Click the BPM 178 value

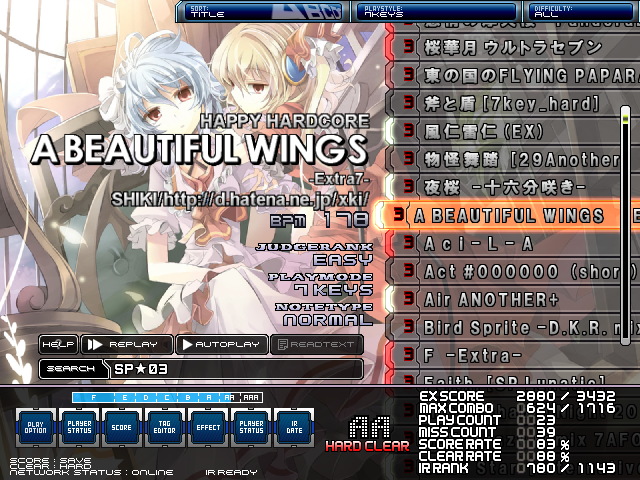coord(320,220)
